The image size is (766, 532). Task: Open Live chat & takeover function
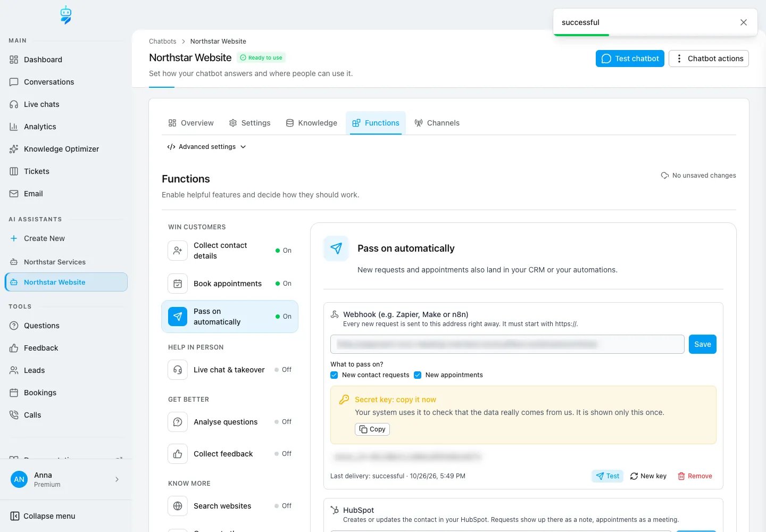click(x=230, y=370)
